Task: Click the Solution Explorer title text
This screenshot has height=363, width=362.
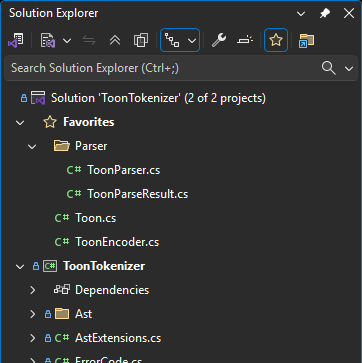Action: tap(54, 13)
